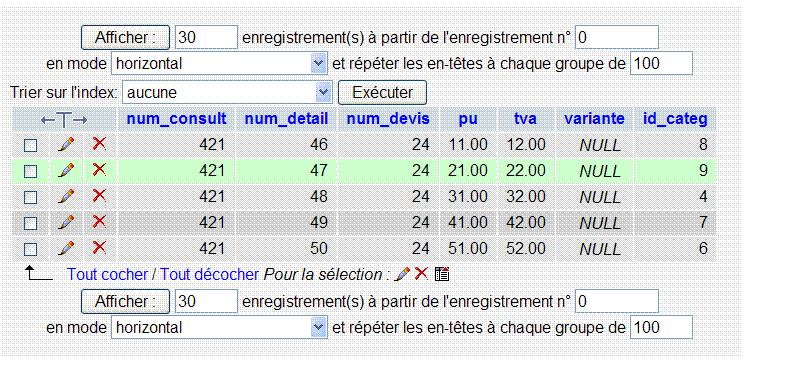Edit the row with num_detail 50

[66, 248]
